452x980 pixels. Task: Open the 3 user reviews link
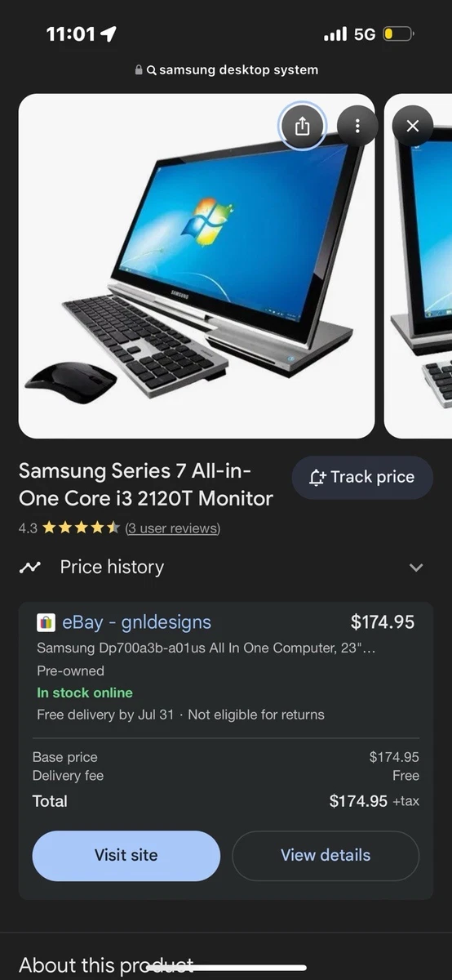pyautogui.click(x=173, y=528)
